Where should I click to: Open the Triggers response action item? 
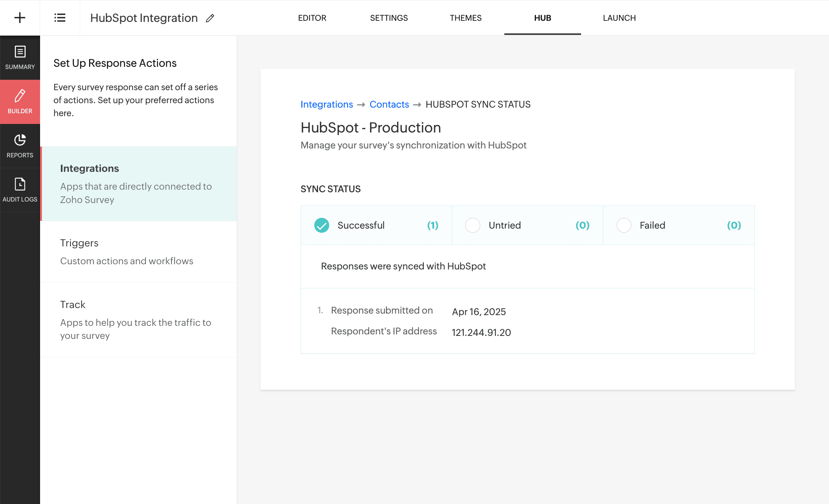pos(138,252)
